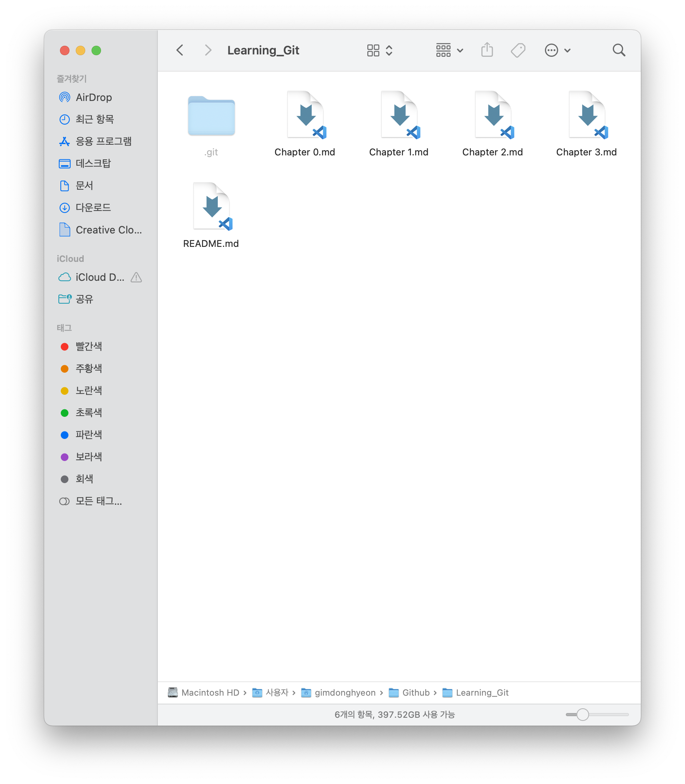Open iCloud Drive in the sidebar
685x784 pixels.
[101, 277]
